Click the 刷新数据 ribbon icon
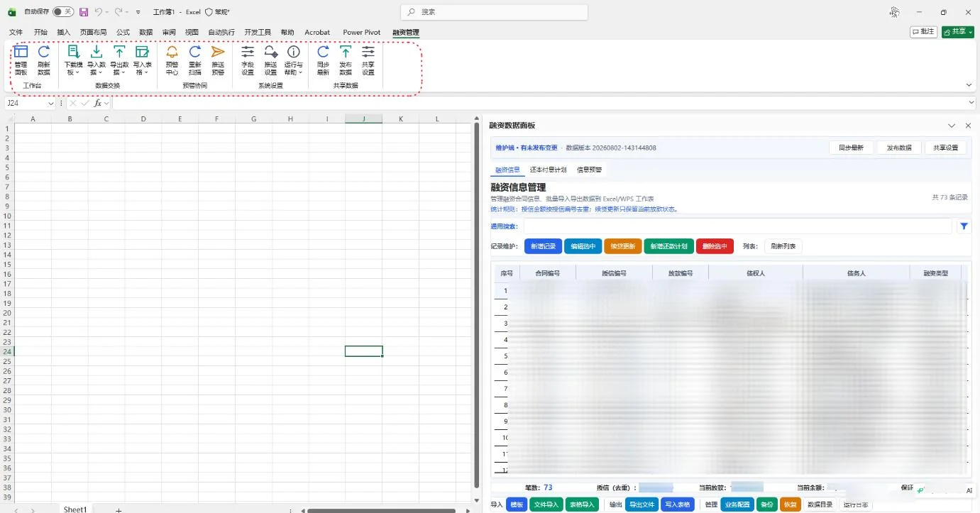Image resolution: width=980 pixels, height=513 pixels. 44,60
